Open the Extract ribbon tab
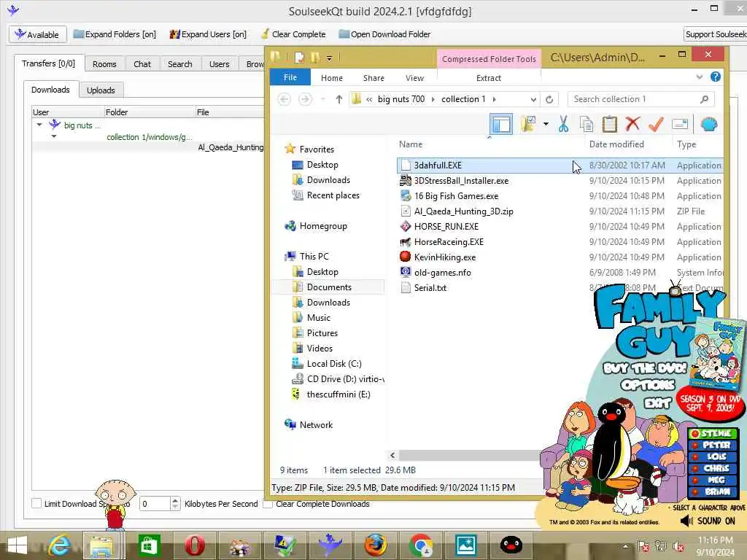 coord(488,77)
